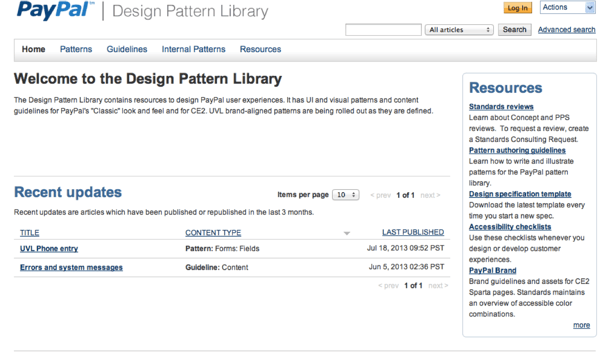Open the All articles dropdown

(459, 30)
